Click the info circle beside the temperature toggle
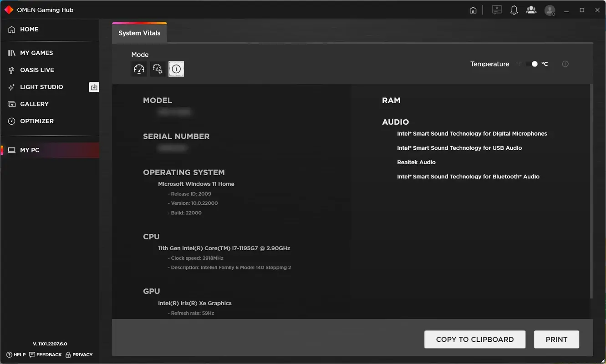 tap(565, 64)
